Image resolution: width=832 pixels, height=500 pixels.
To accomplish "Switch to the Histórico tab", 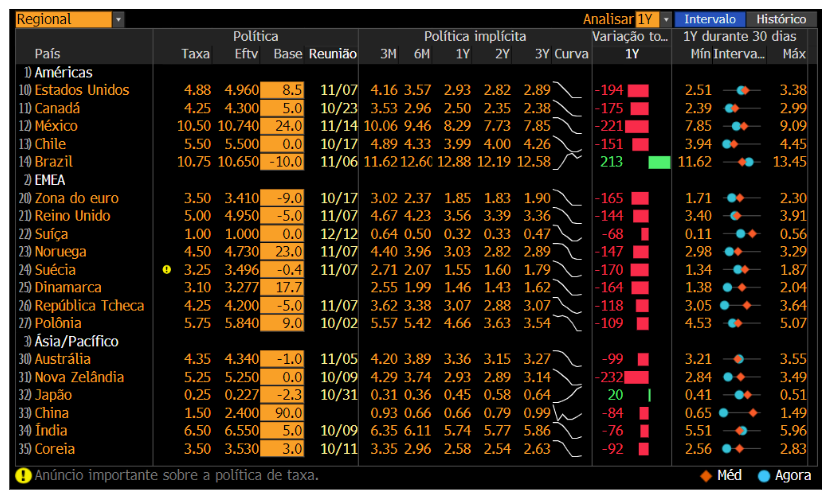I will pyautogui.click(x=781, y=20).
